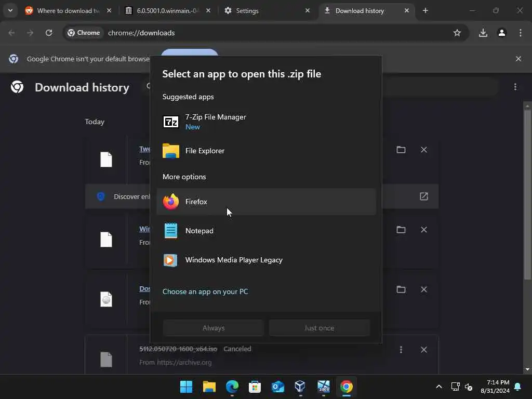Image resolution: width=532 pixels, height=399 pixels.
Task: Show hidden system tray icons
Action: (438, 387)
